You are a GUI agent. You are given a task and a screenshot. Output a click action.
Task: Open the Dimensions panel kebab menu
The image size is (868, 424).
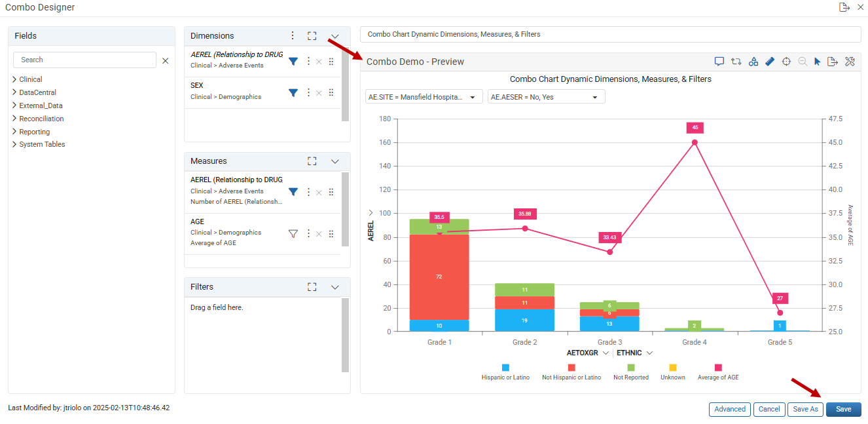click(x=293, y=36)
